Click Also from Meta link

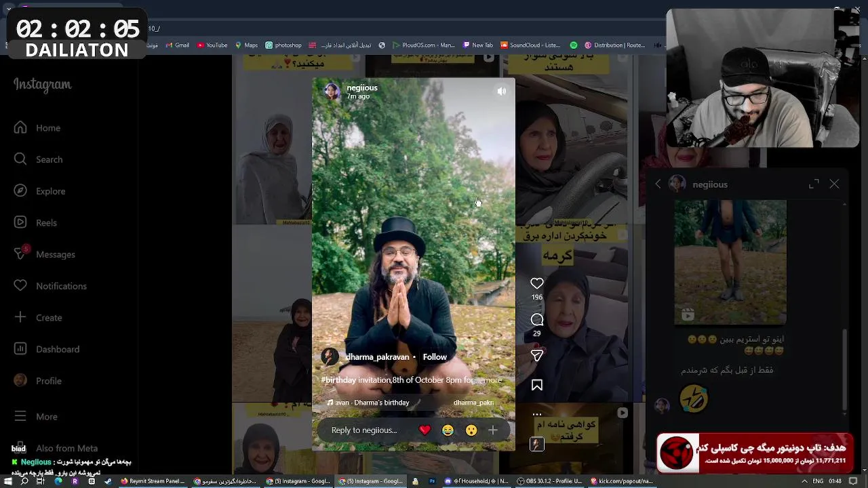click(56, 448)
